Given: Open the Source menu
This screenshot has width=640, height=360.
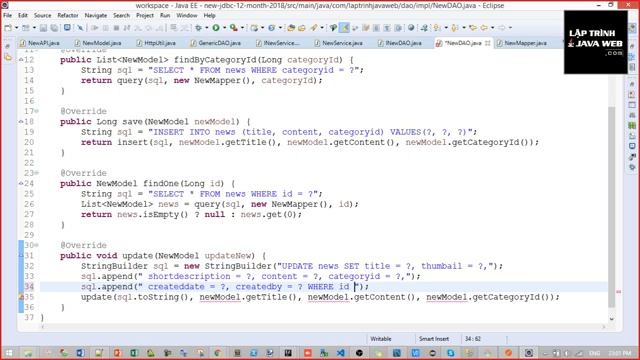Looking at the screenshot, I should pyautogui.click(x=42, y=16).
